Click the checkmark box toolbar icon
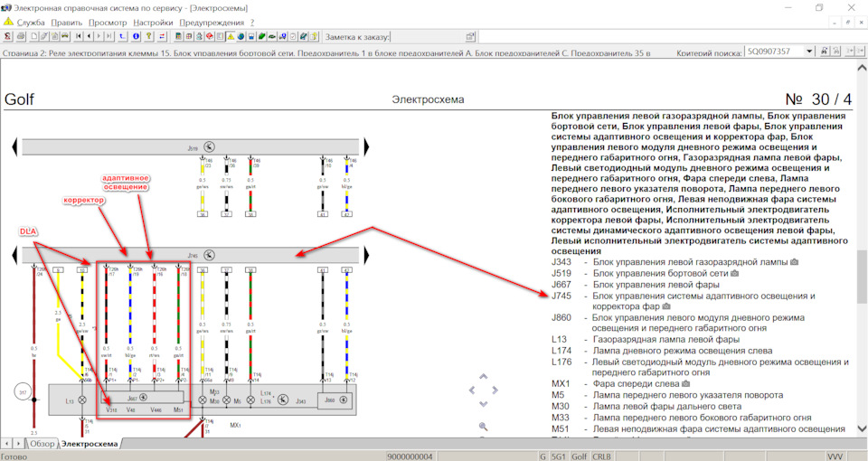 pos(293,36)
